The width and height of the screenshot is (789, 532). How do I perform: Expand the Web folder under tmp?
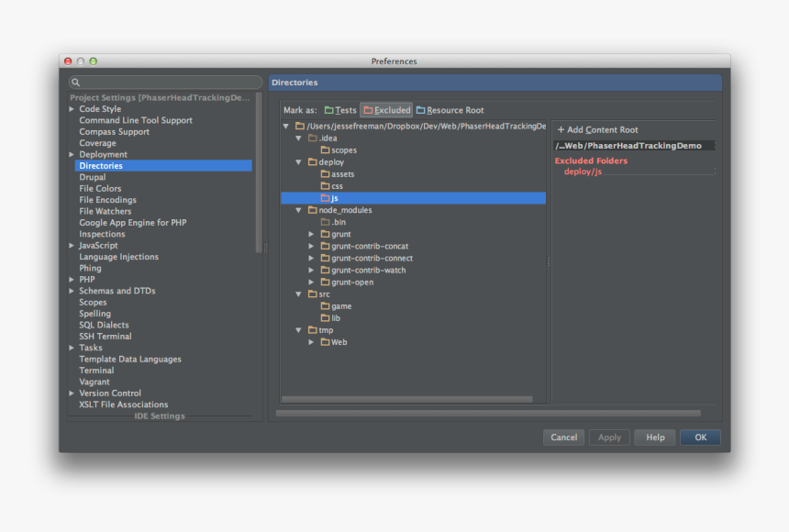312,341
